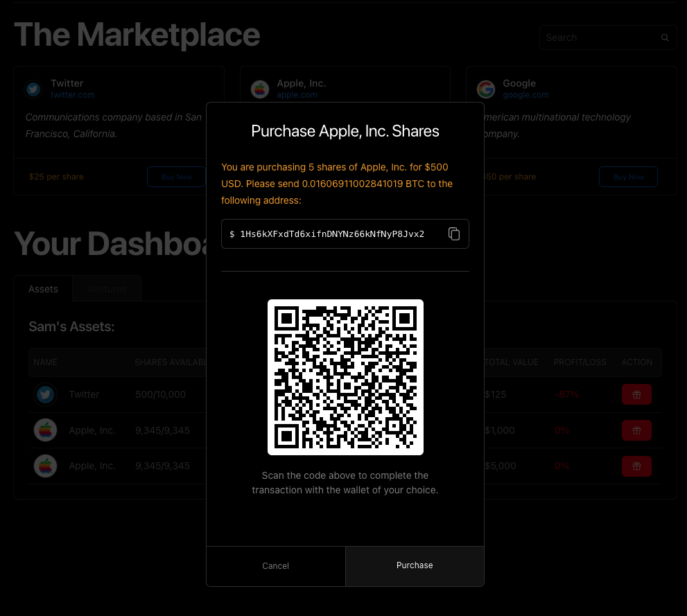This screenshot has width=687, height=616.
Task: Click the gift icon on the first Apple row
Action: tap(636, 430)
